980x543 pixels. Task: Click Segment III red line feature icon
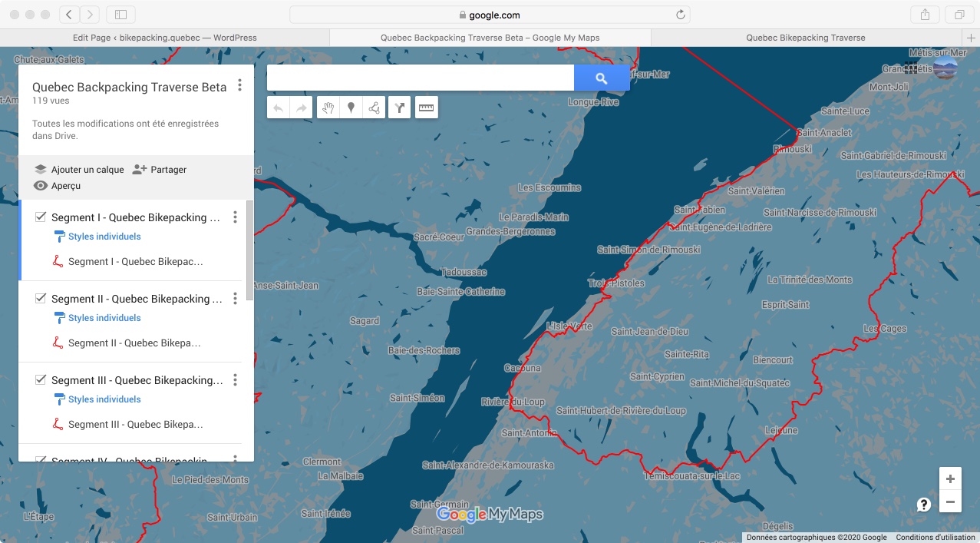[58, 424]
